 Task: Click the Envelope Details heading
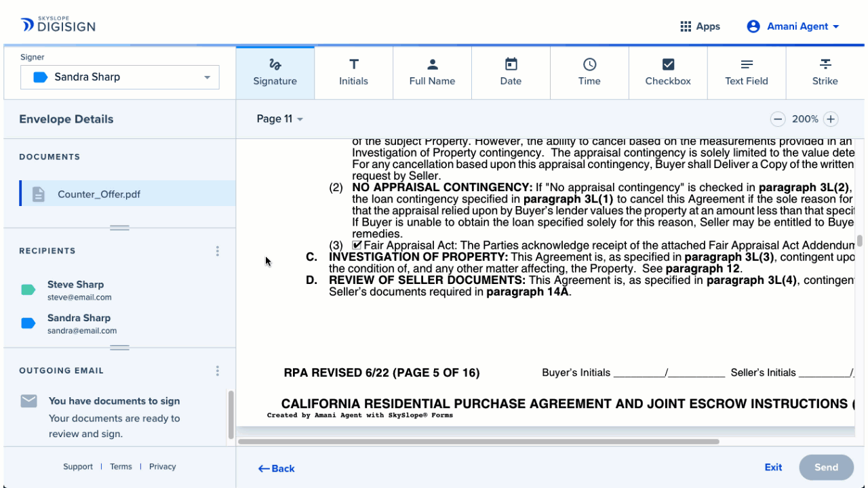[66, 119]
